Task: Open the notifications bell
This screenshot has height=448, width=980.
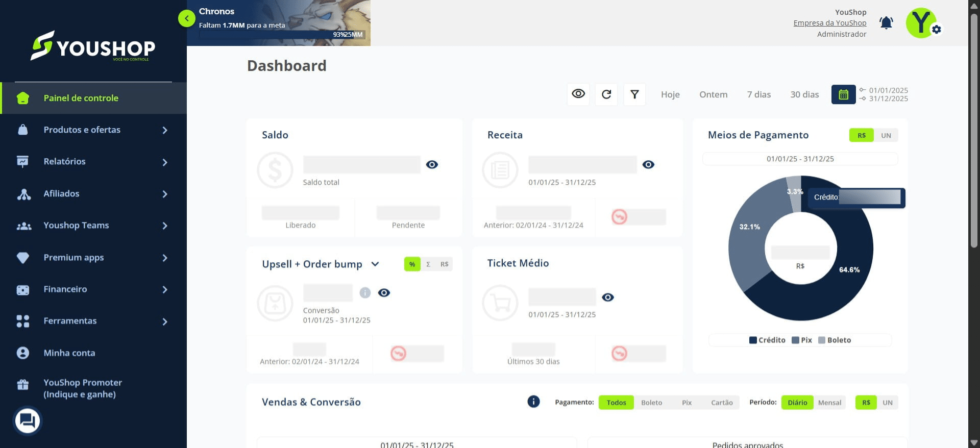Action: coord(886,23)
